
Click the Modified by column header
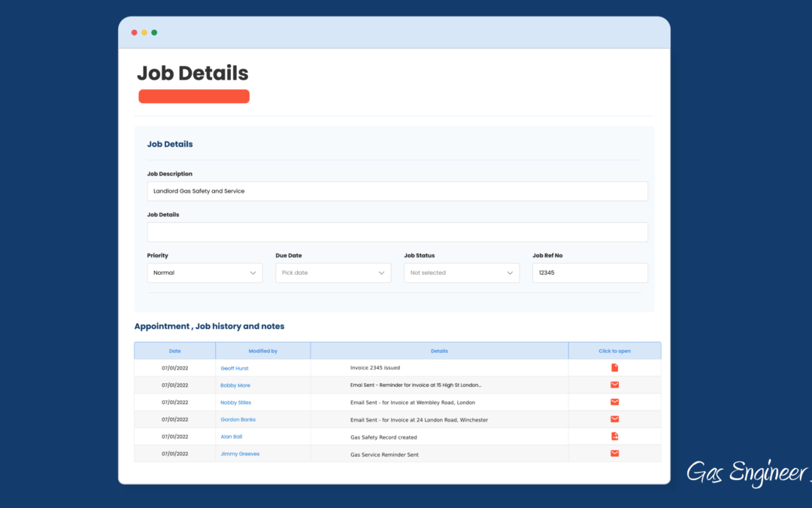click(x=263, y=351)
